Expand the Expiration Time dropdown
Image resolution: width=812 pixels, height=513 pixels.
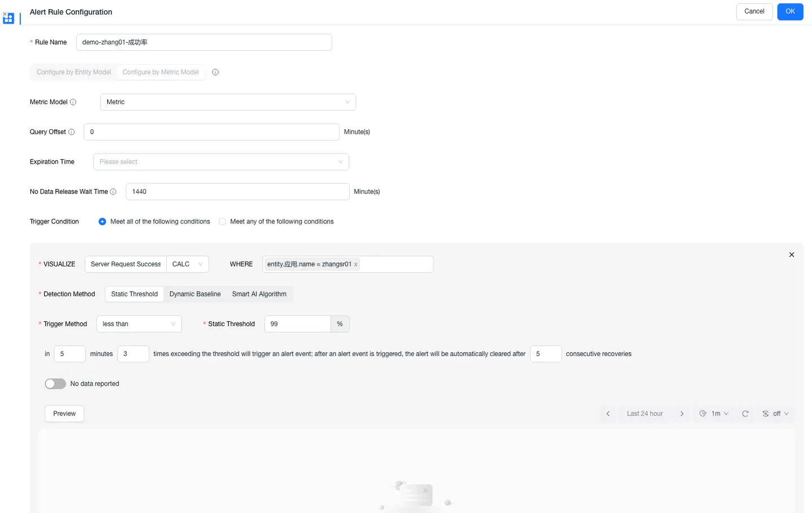tap(221, 162)
